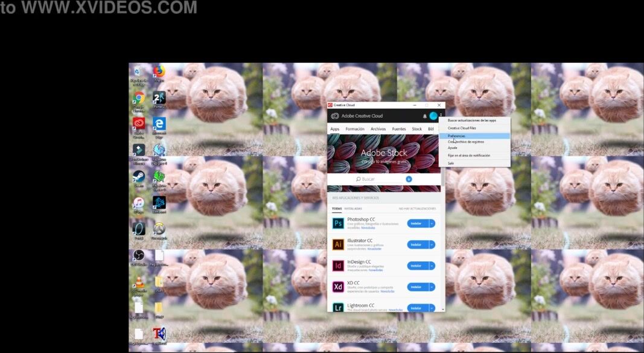The image size is (644, 353).
Task: Open Microsoft Edge desktop shortcut
Action: tap(159, 124)
